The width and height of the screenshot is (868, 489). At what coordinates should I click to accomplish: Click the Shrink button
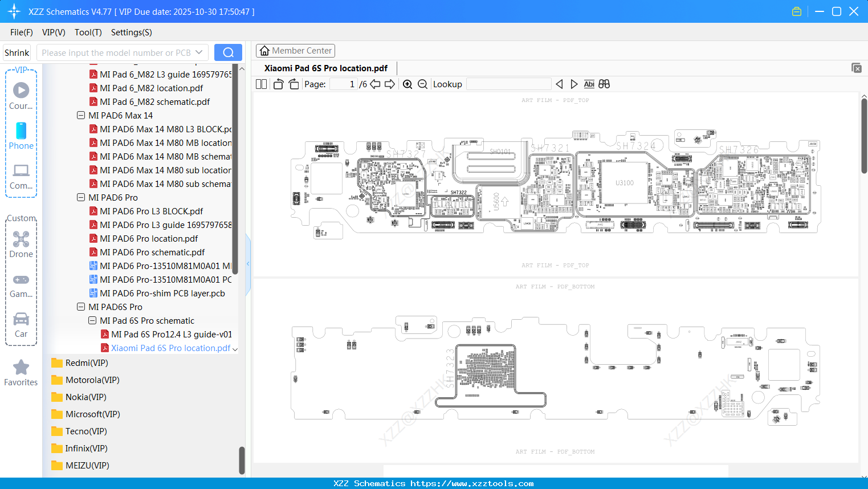pyautogui.click(x=17, y=52)
